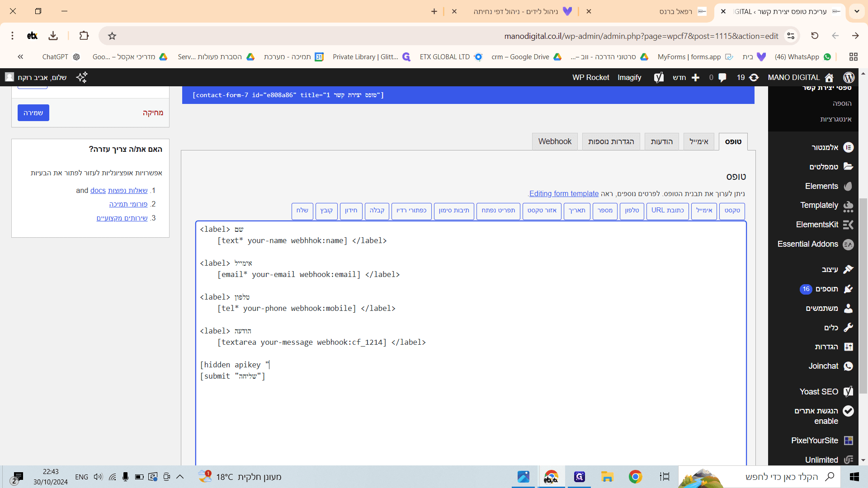Click the sparkle icon in admin bar
868x488 pixels.
click(x=82, y=77)
